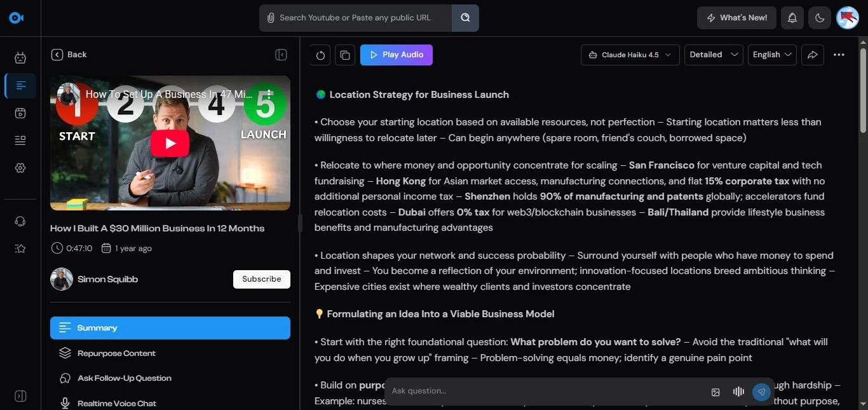
Task: Toggle dark mode with the moon icon
Action: pos(820,18)
